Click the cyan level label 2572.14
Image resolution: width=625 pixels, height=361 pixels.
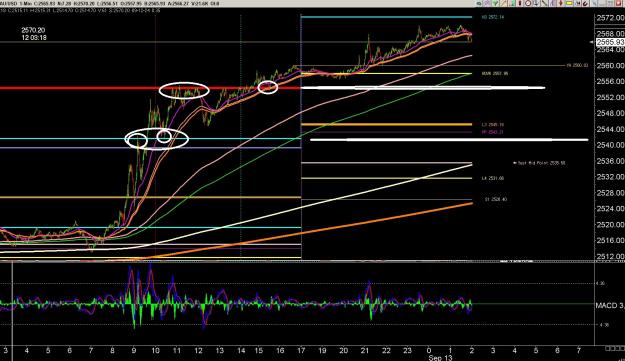[493, 17]
